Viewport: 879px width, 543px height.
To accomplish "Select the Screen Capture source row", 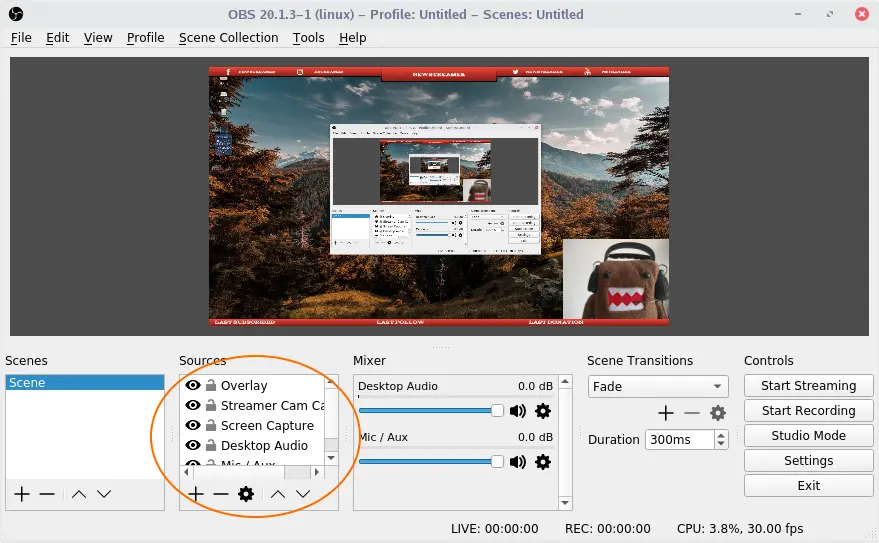I will coord(252,425).
